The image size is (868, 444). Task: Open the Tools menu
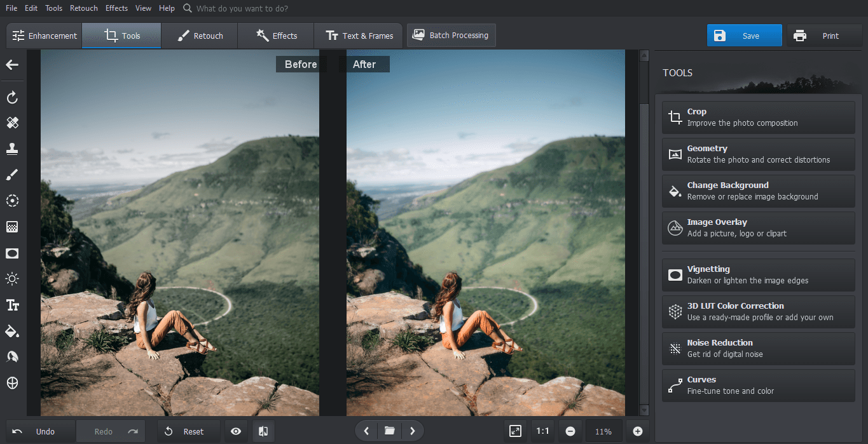point(54,8)
